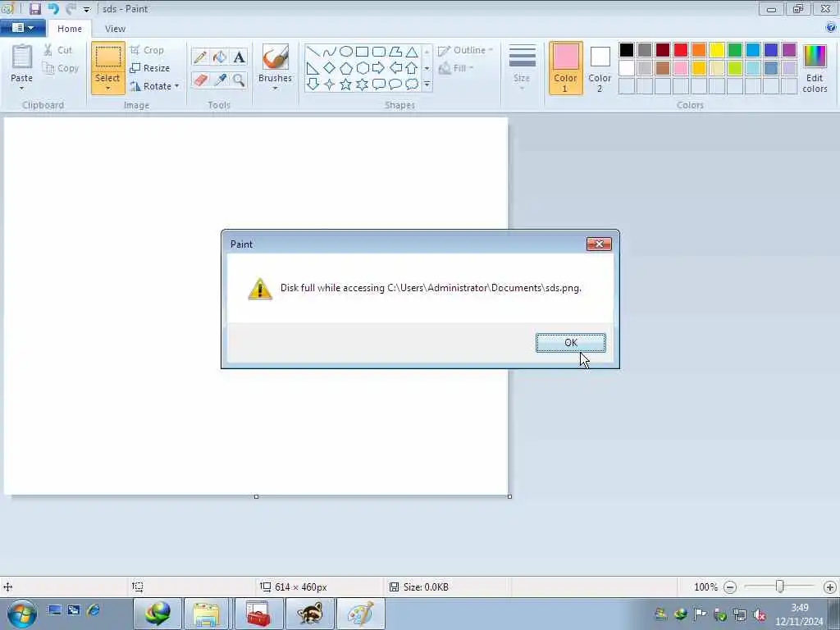
Task: Switch to the Home ribbon tab
Action: pos(70,29)
